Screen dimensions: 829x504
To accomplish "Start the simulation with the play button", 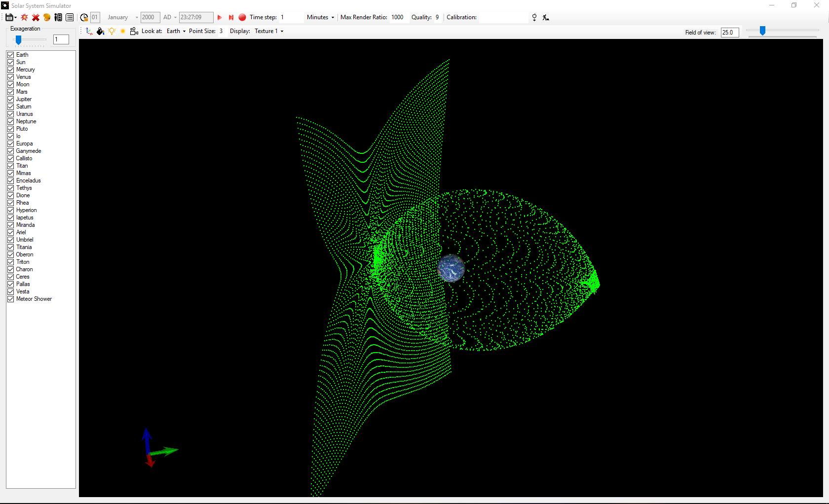I will tap(220, 17).
